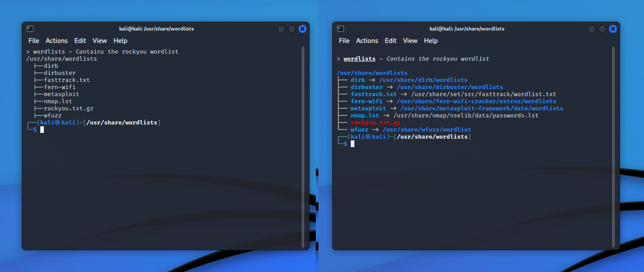Open Actions menu in left terminal
Viewport: 644px width, 272px height.
pos(57,41)
